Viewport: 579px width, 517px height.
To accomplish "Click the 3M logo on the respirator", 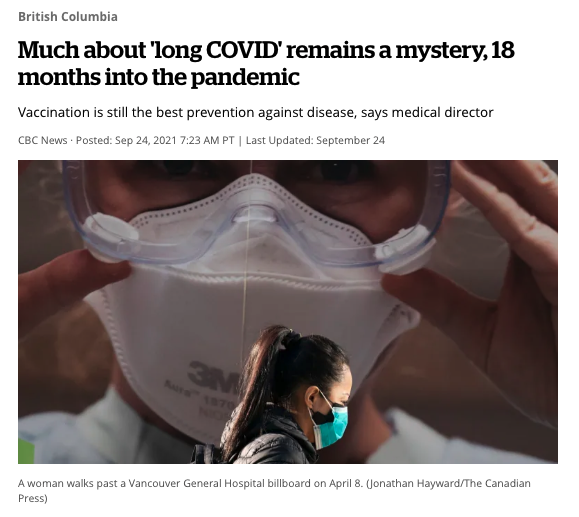I will pyautogui.click(x=212, y=374).
